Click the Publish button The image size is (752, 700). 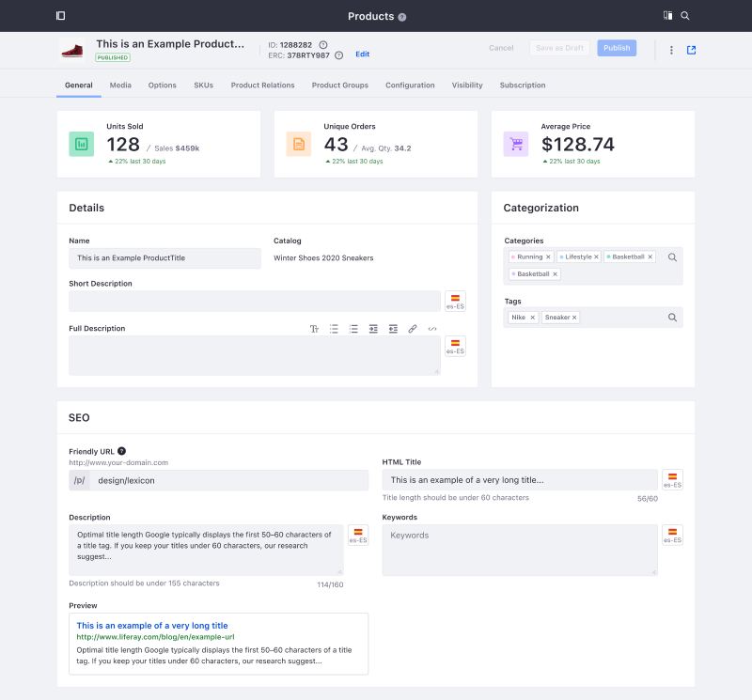coord(617,48)
